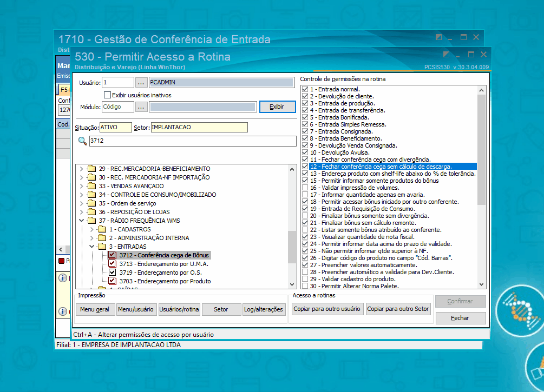Uncheck permission 1 - Entrada normal
The height and width of the screenshot is (392, 544).
pos(305,89)
